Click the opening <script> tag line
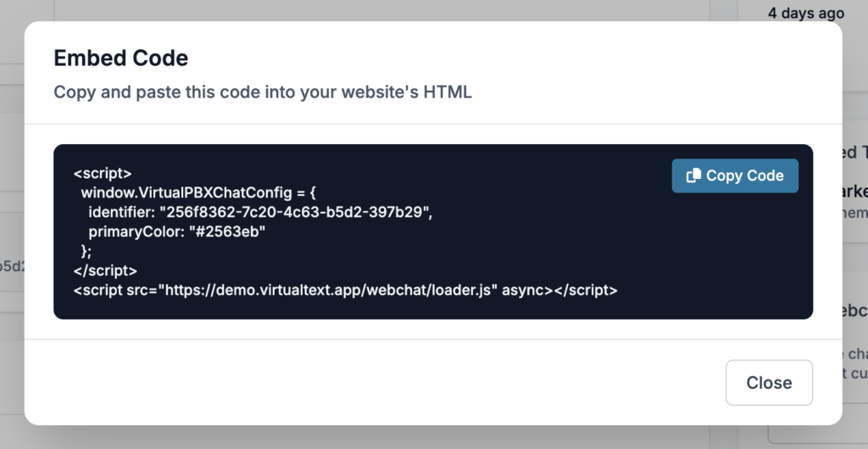 pyautogui.click(x=103, y=174)
